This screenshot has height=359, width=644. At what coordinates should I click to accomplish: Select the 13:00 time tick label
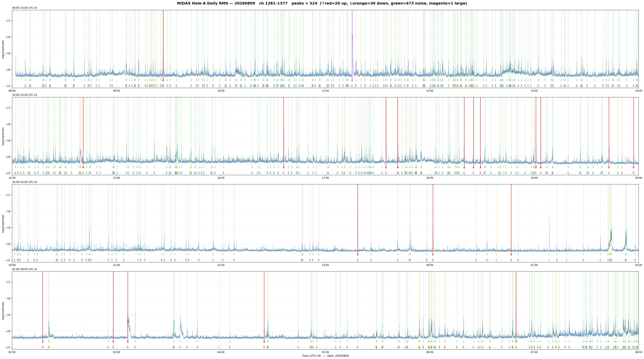point(534,91)
